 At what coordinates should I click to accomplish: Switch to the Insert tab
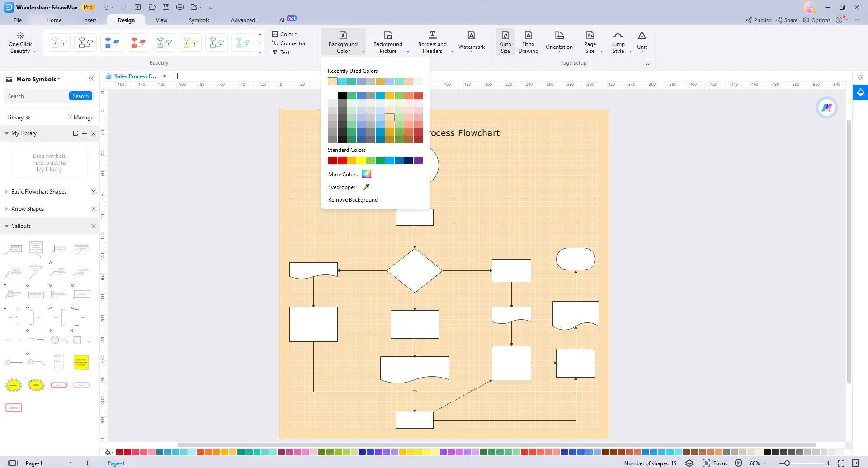point(90,20)
